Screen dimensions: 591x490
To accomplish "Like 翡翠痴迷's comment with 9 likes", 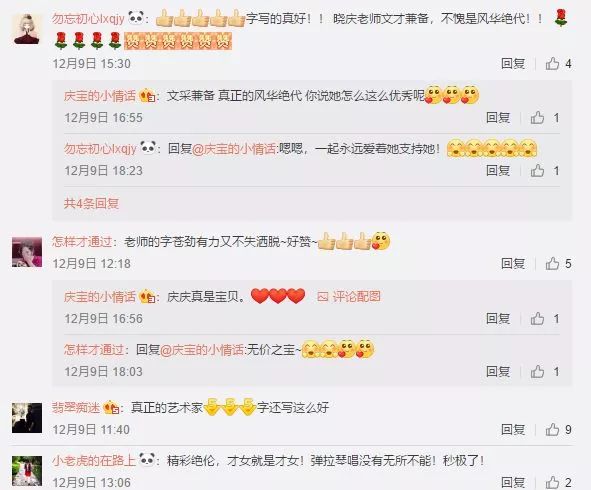I will tap(552, 429).
